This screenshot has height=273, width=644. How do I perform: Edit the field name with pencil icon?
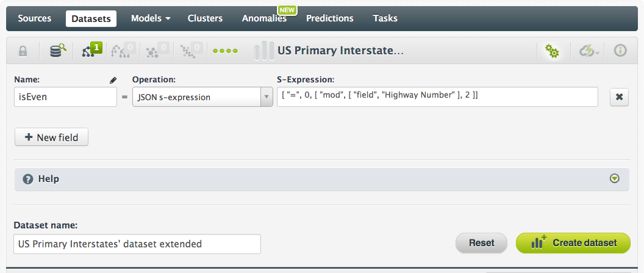[x=113, y=80]
